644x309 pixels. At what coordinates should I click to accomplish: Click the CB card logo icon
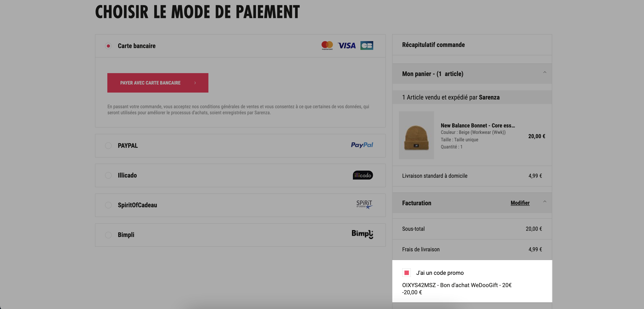click(x=366, y=45)
